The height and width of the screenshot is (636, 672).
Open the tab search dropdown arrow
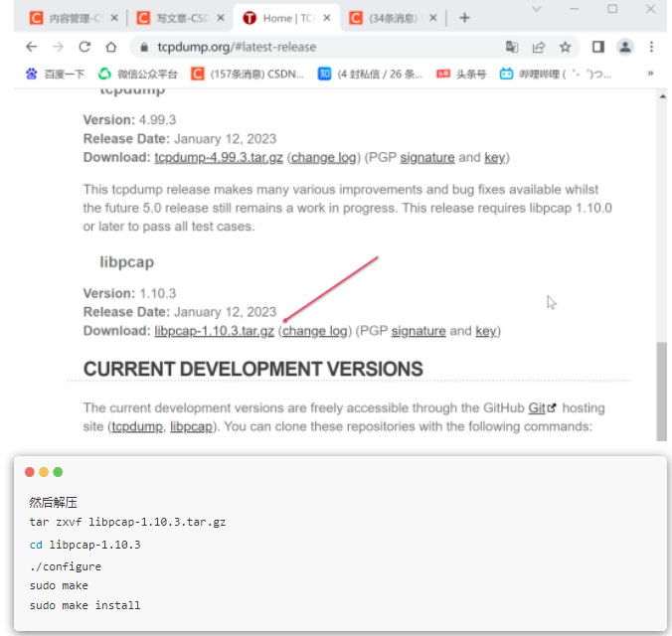click(536, 9)
